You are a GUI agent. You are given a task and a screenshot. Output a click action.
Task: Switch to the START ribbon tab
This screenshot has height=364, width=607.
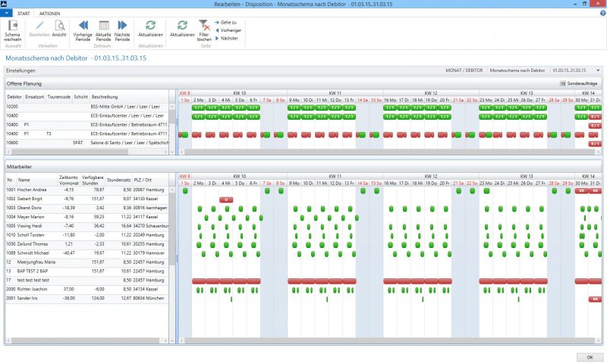click(x=24, y=13)
